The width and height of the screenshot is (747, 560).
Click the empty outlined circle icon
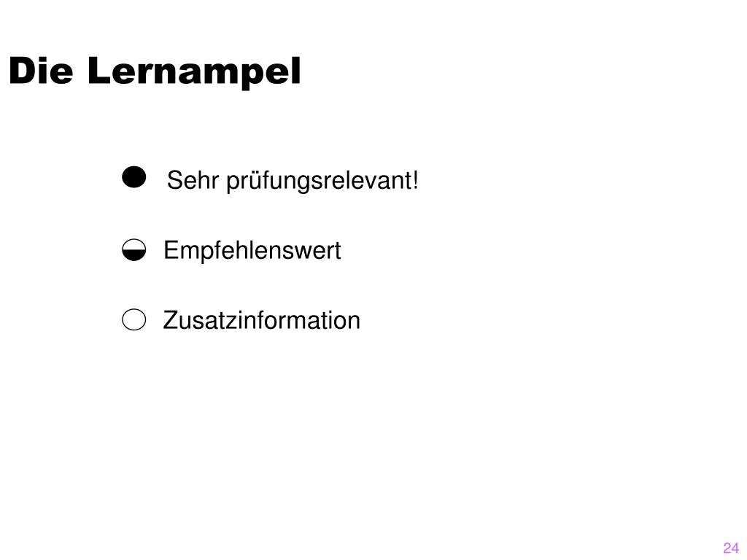coord(134,319)
